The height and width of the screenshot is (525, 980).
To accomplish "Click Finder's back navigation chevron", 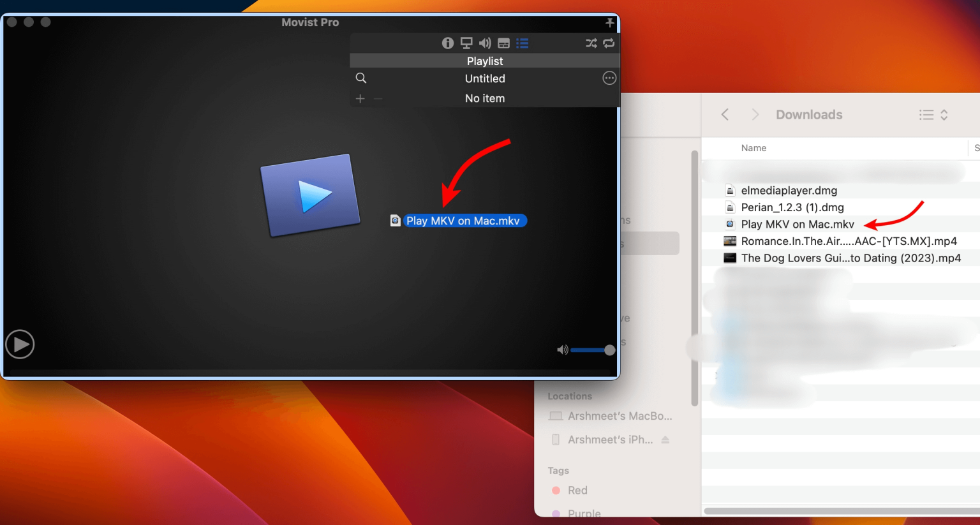I will tap(725, 114).
